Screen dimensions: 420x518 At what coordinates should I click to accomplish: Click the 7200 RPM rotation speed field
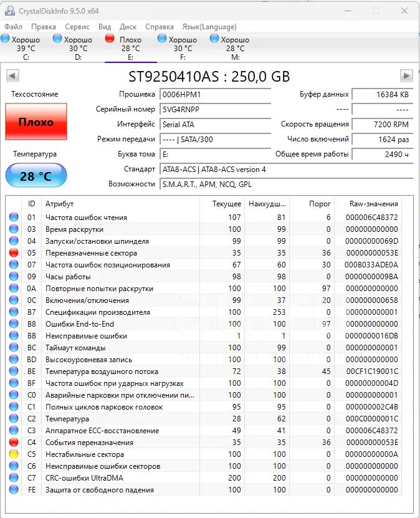tap(383, 125)
